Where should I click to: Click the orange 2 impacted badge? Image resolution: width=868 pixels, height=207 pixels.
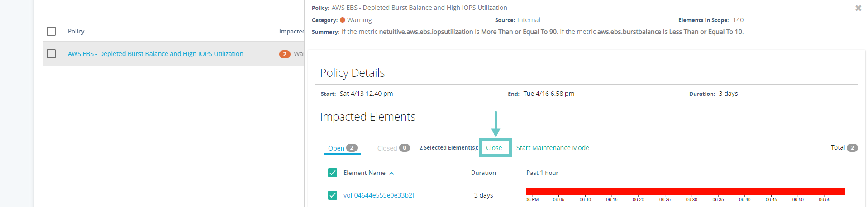point(285,54)
